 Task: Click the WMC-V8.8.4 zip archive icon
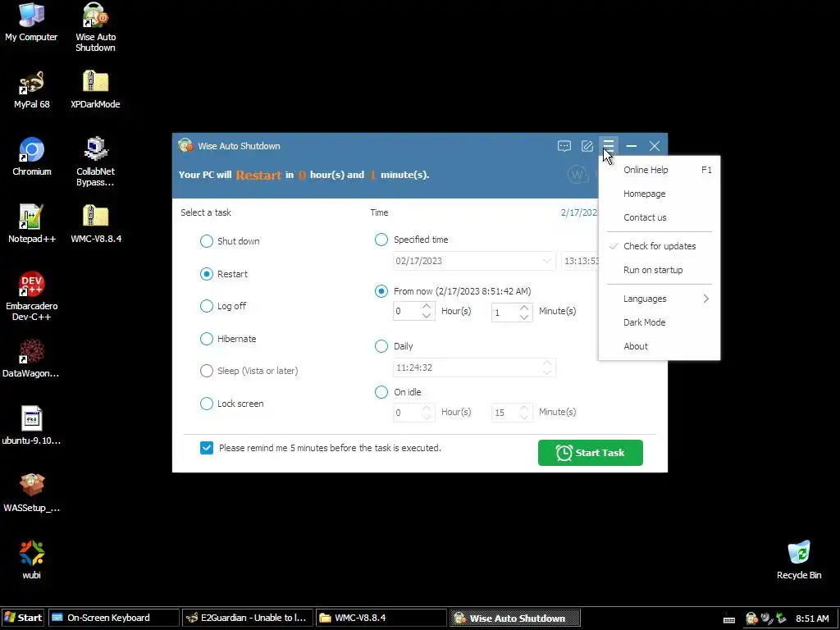96,224
